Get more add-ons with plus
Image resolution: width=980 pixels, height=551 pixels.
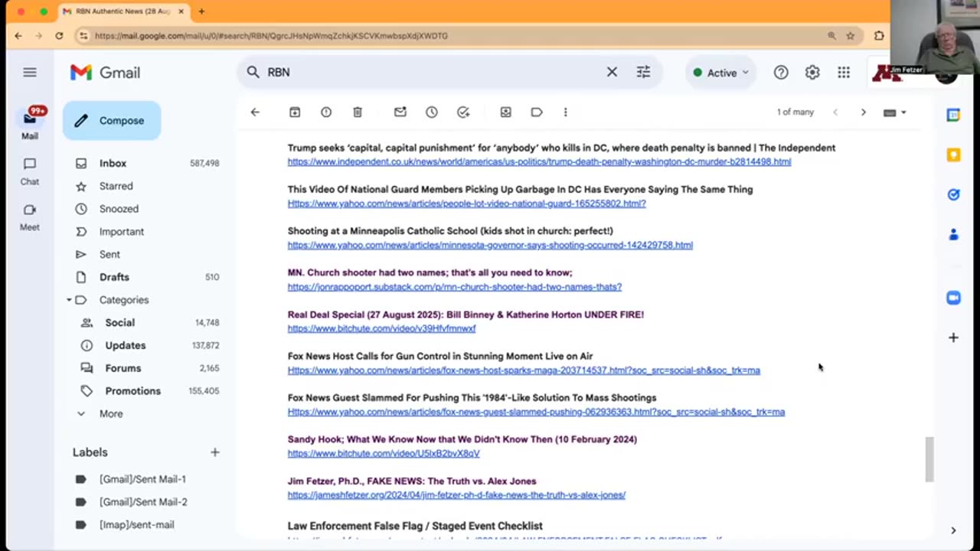953,337
